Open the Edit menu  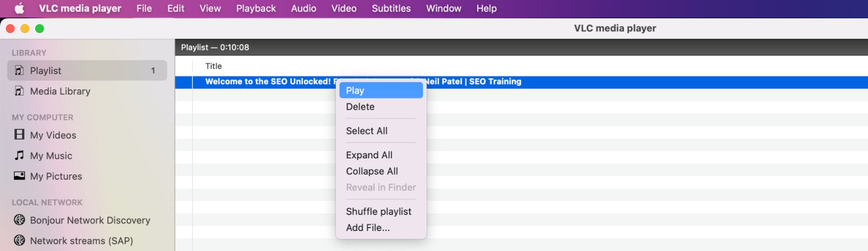click(176, 8)
